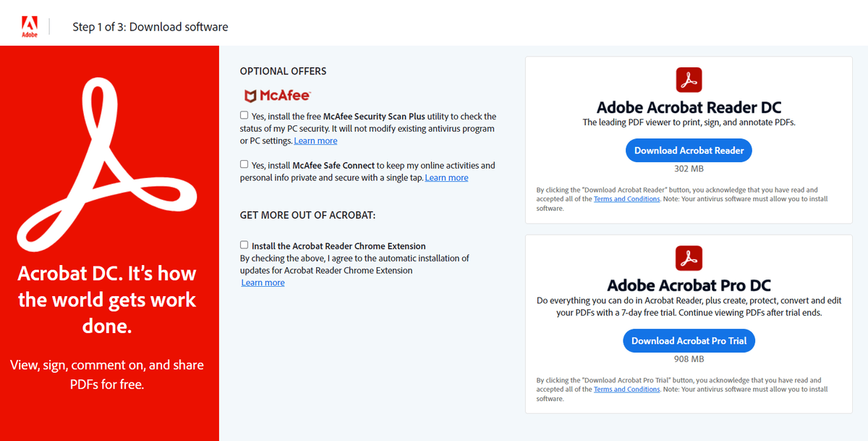Open Terms and Conditions in the Pro card

click(626, 389)
